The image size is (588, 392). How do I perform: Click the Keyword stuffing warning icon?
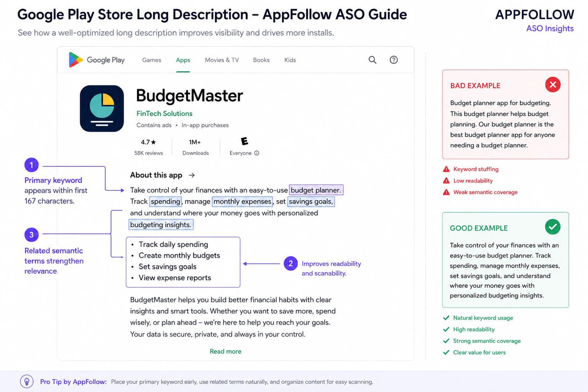pos(446,169)
